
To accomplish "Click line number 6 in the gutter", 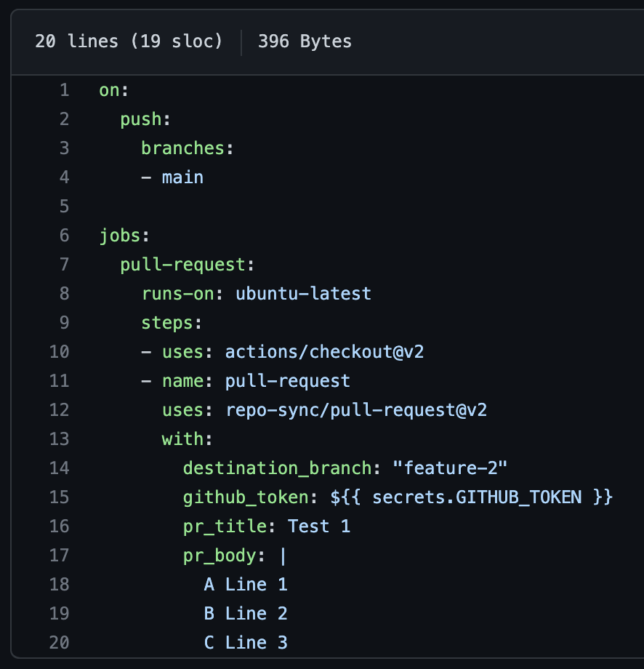I will 65,235.
